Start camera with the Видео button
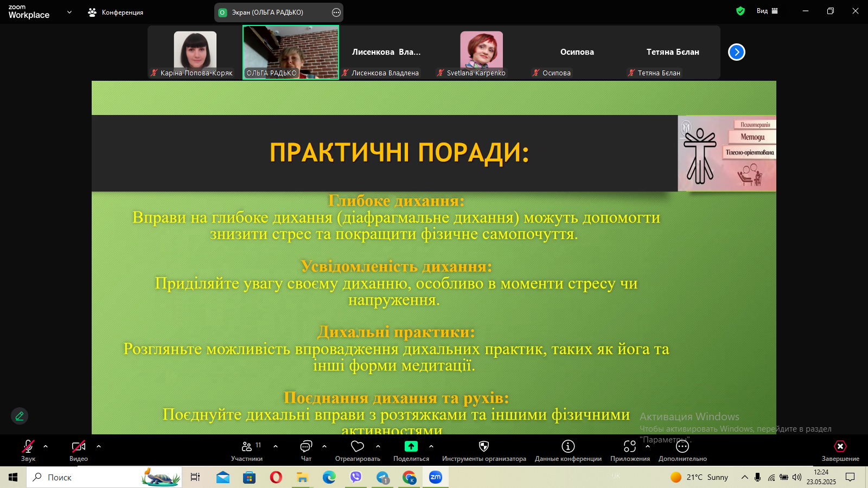Image resolution: width=868 pixels, height=488 pixels. pos(79,451)
